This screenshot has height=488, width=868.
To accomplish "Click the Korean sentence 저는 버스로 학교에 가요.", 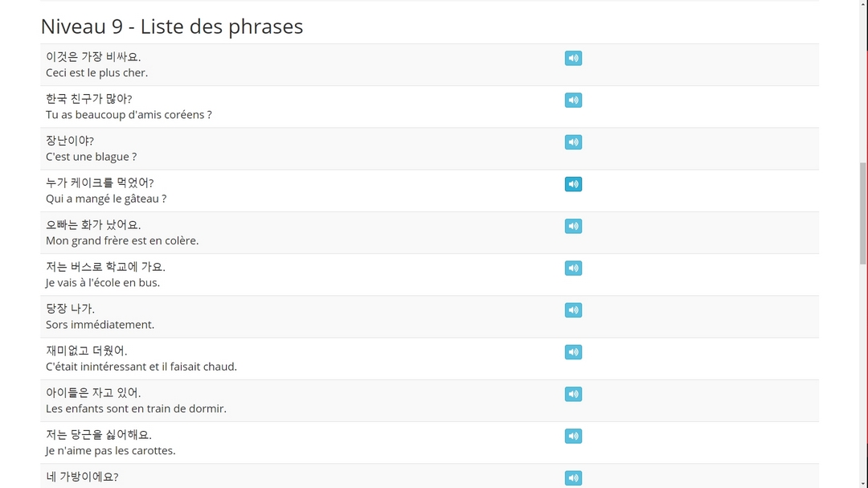I will coord(105,267).
